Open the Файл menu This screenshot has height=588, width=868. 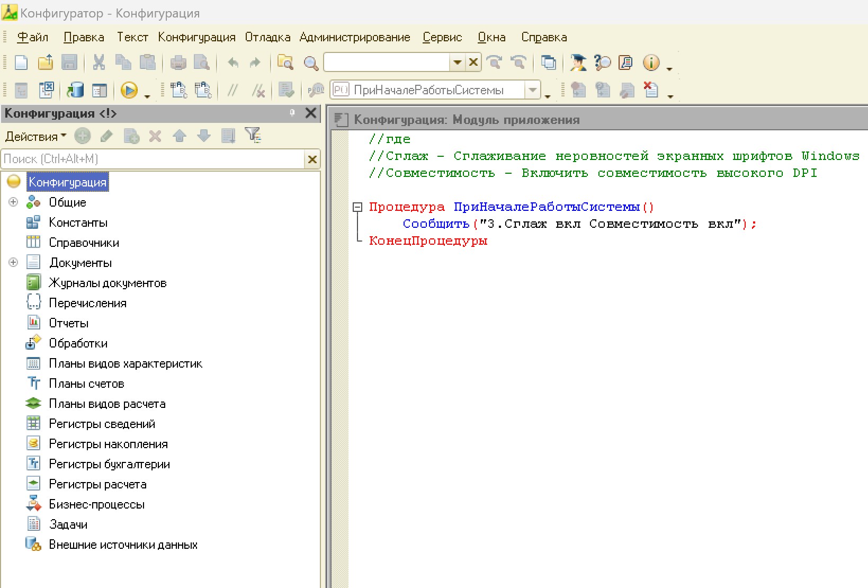[32, 37]
